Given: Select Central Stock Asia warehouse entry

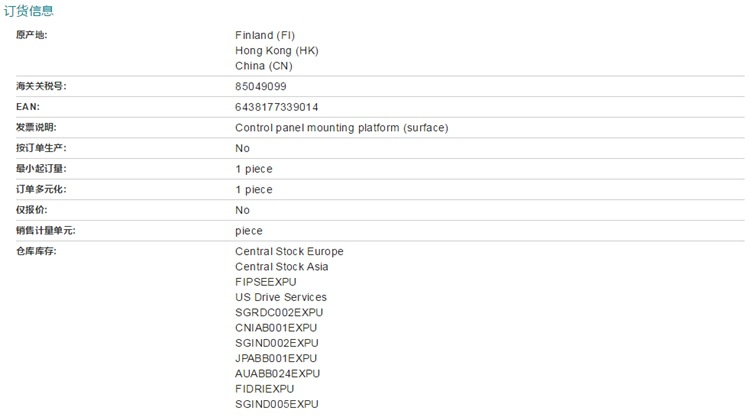Looking at the screenshot, I should (x=281, y=267).
